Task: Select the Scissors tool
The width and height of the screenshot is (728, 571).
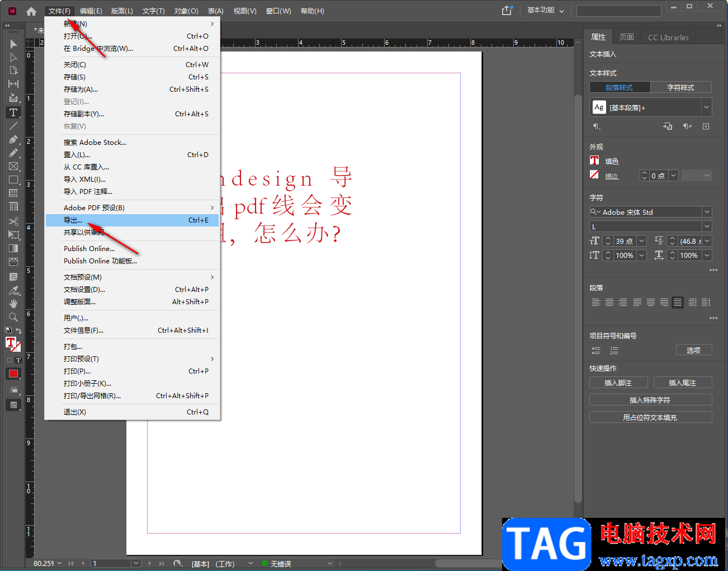Action: [13, 221]
